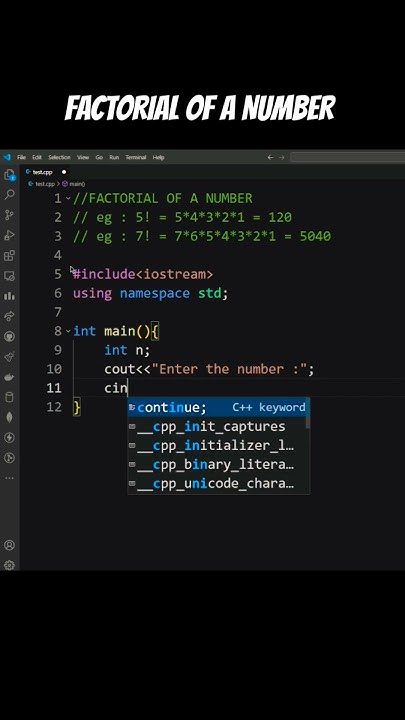Click the 'C++ keyword' detail label

point(269,407)
